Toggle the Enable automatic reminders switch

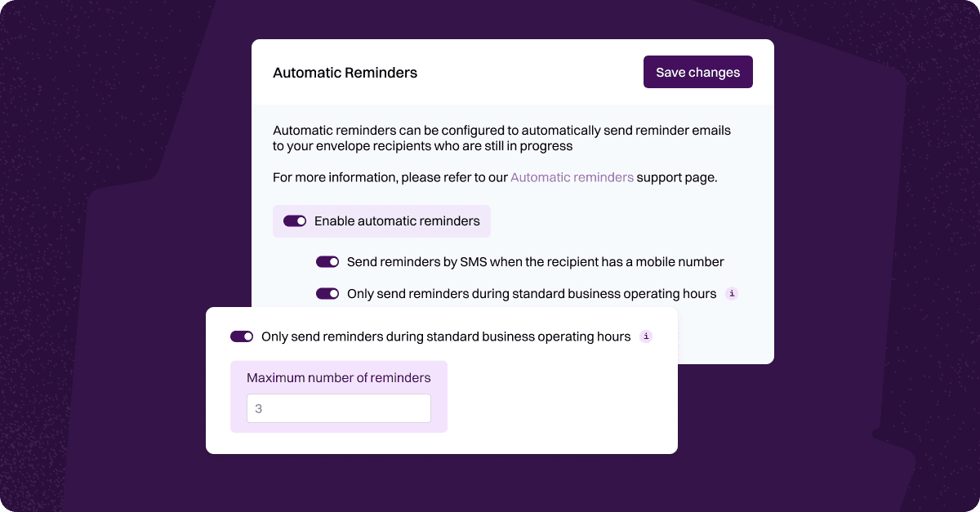[295, 221]
